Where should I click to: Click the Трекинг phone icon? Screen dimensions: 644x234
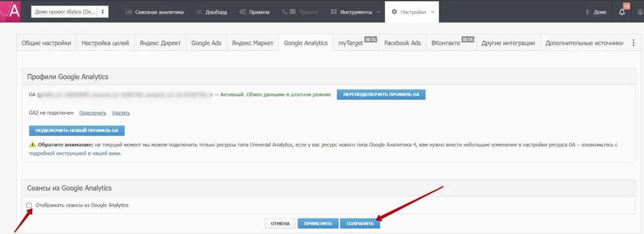click(x=286, y=12)
